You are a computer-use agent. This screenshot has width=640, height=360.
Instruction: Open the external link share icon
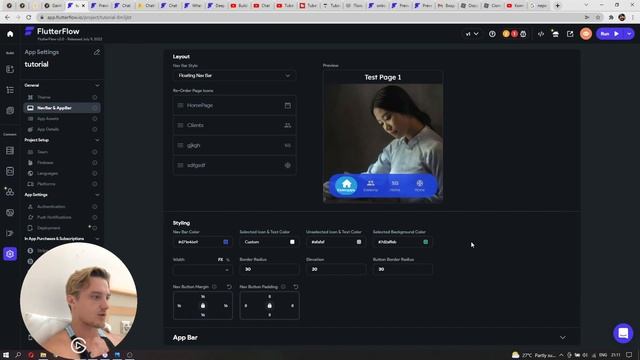coord(570,34)
